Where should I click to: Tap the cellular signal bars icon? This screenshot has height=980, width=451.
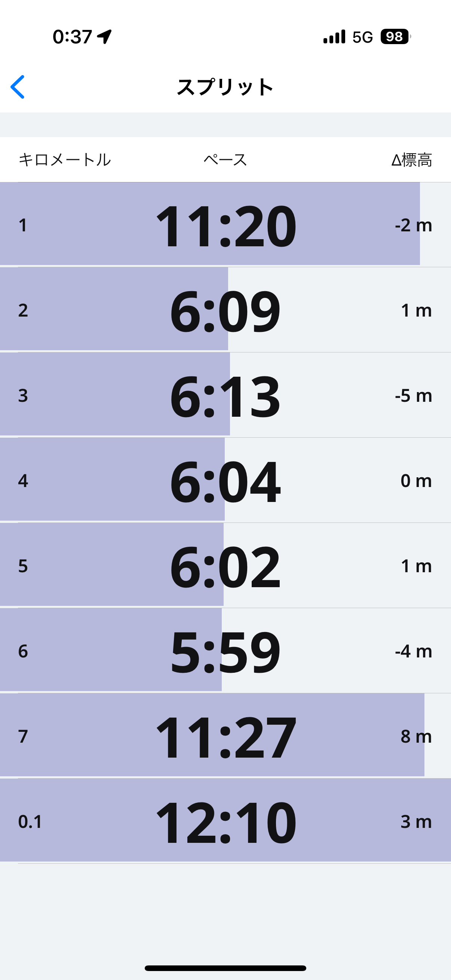pyautogui.click(x=334, y=37)
